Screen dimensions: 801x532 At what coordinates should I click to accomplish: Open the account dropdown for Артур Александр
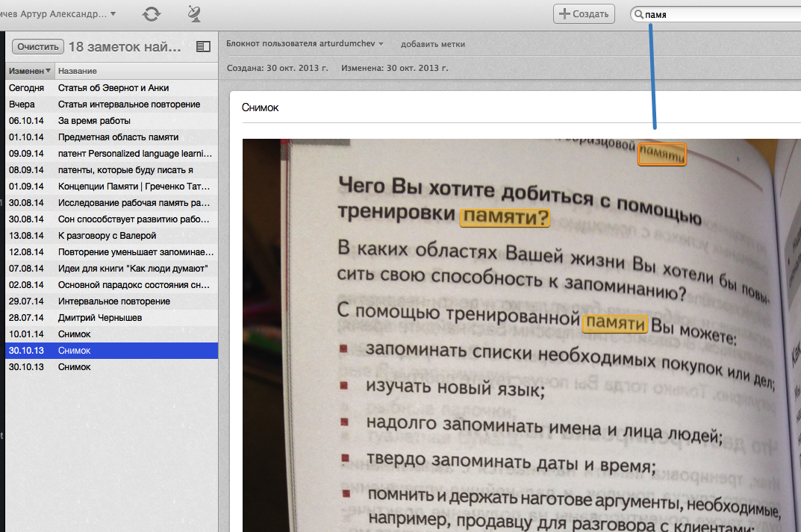(x=60, y=13)
